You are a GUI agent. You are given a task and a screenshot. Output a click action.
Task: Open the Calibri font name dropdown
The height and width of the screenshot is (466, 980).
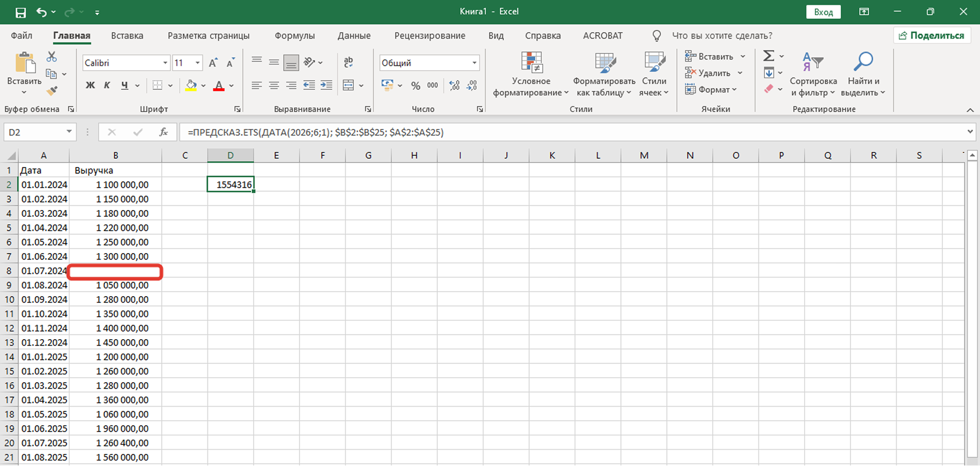pos(165,63)
